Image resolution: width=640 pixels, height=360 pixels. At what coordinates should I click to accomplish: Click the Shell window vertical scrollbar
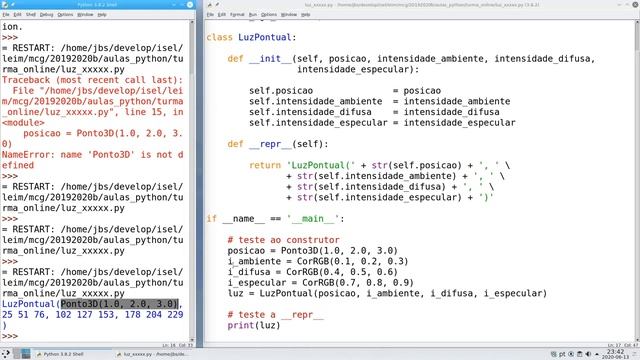pyautogui.click(x=192, y=181)
